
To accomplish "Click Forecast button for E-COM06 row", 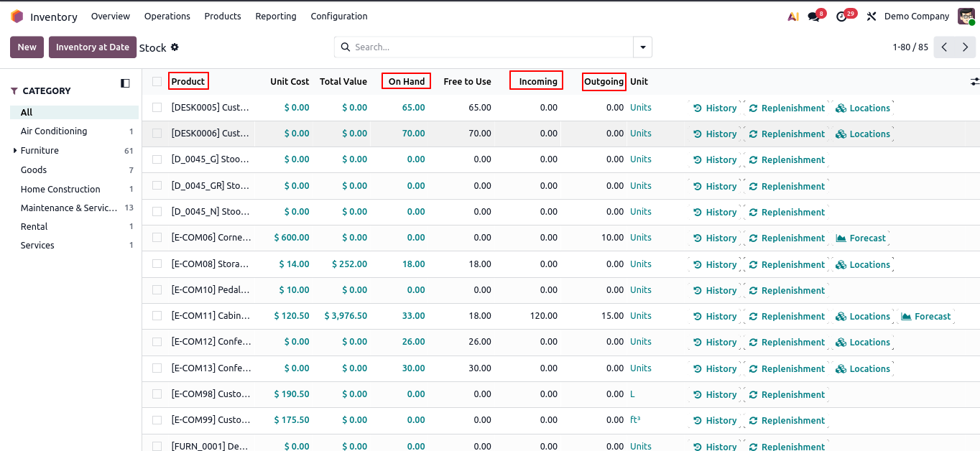I will point(861,238).
